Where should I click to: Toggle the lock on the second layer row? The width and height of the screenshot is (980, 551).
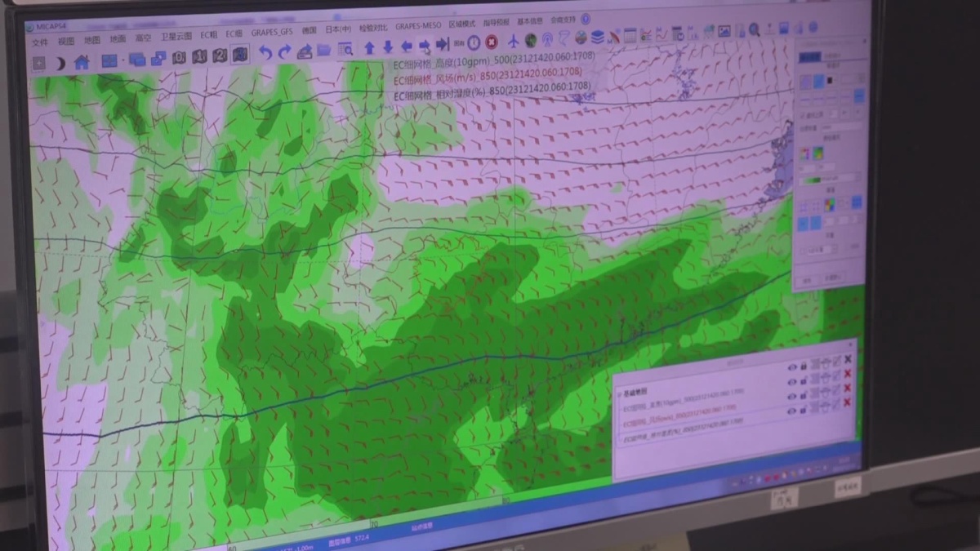[x=804, y=381]
